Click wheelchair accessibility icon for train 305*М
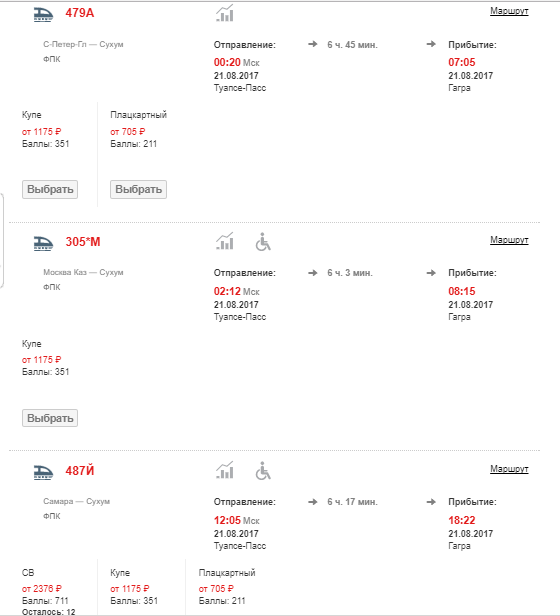 263,242
